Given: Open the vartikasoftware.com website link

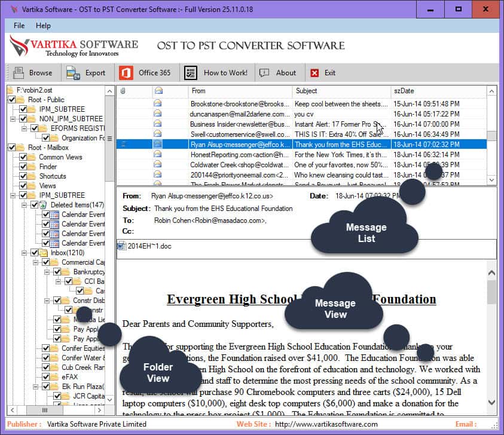Looking at the screenshot, I should click(x=326, y=424).
